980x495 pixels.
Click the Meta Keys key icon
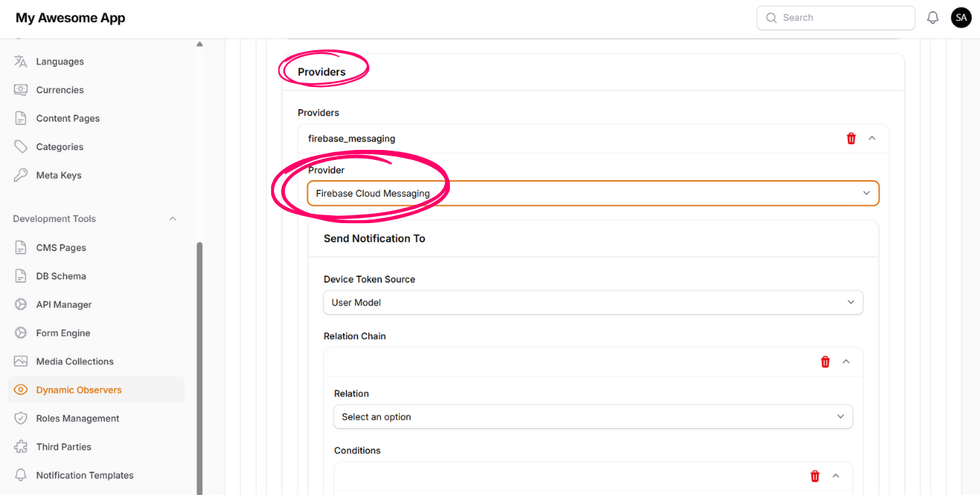point(21,175)
